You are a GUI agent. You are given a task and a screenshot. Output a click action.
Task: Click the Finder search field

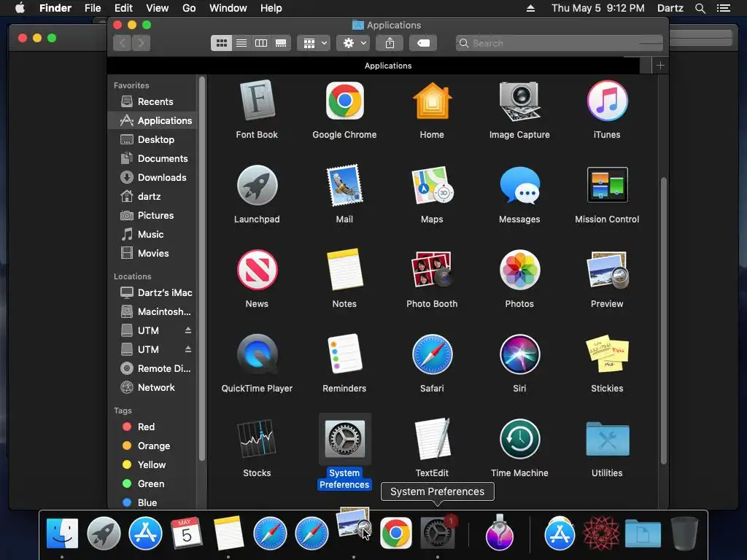click(560, 43)
